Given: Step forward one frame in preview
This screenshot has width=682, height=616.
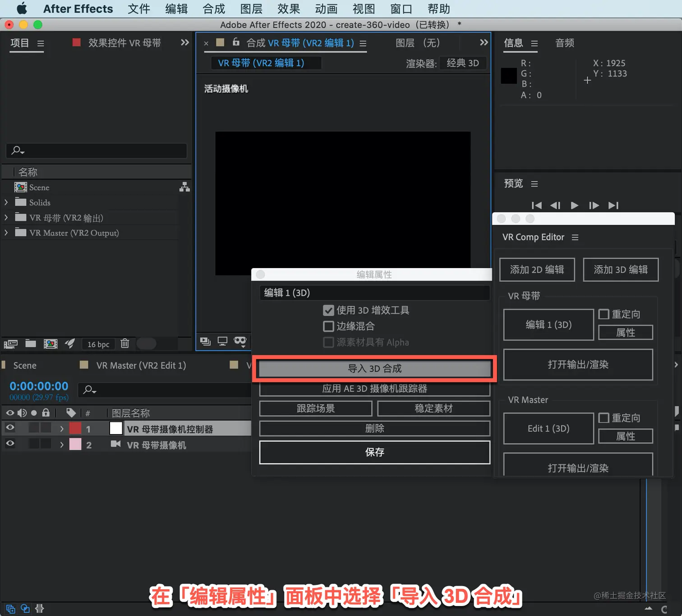Looking at the screenshot, I should [594, 205].
